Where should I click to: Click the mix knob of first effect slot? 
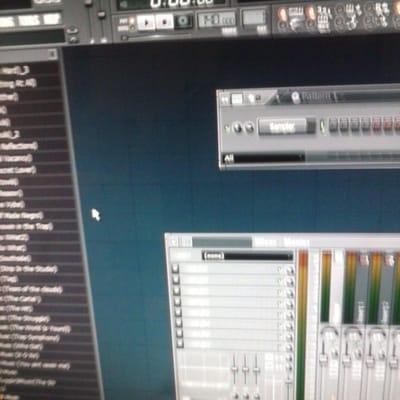(x=290, y=271)
